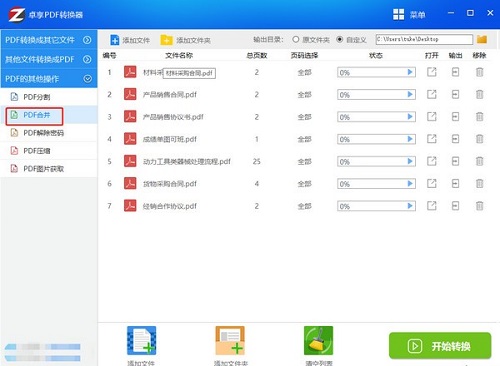Open file in row 3
The width and height of the screenshot is (500, 366).
pos(432,117)
